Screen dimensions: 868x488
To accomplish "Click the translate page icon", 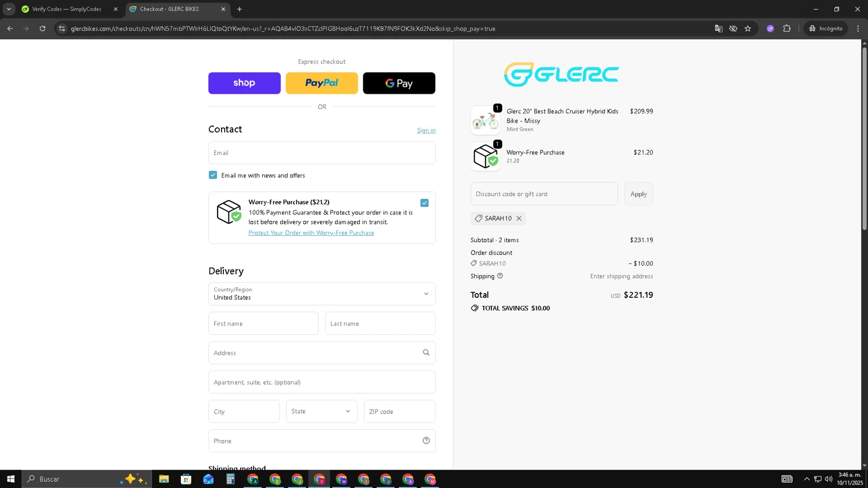I will (719, 28).
